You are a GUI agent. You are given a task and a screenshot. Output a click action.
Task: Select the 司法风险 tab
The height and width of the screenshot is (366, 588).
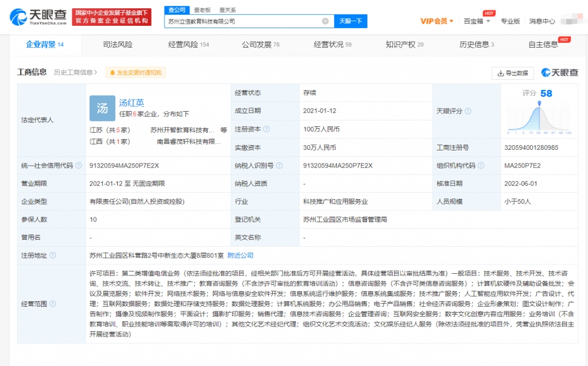coord(118,45)
